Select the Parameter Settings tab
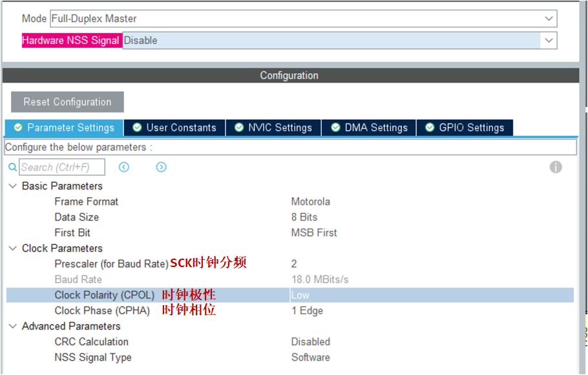Screen dimensions: 588x375 click(x=64, y=127)
